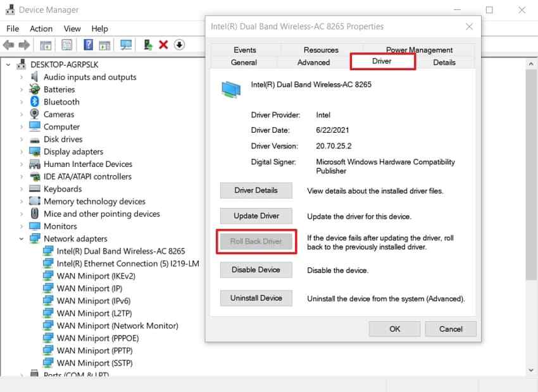Click the Show/Hide console tree toolbar icon
Image resolution: width=538 pixels, height=392 pixels.
46,44
